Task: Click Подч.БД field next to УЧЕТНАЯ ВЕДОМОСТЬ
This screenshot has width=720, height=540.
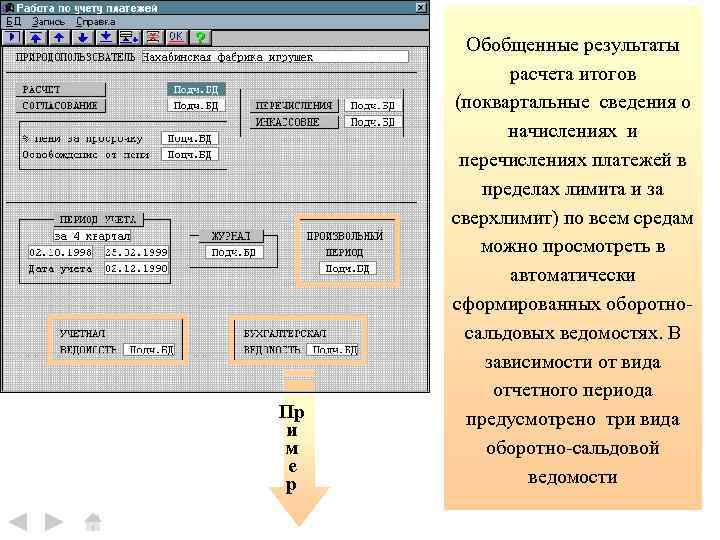Action: pos(151,350)
